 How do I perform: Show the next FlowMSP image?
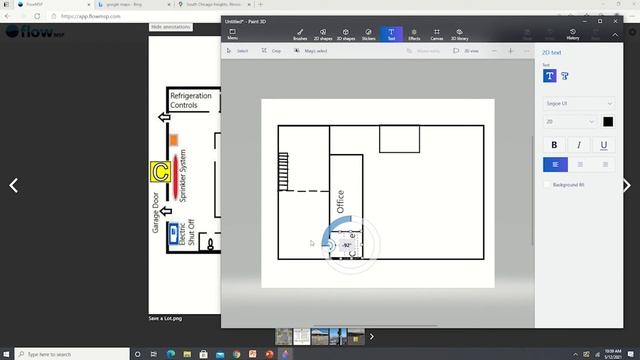tap(627, 186)
